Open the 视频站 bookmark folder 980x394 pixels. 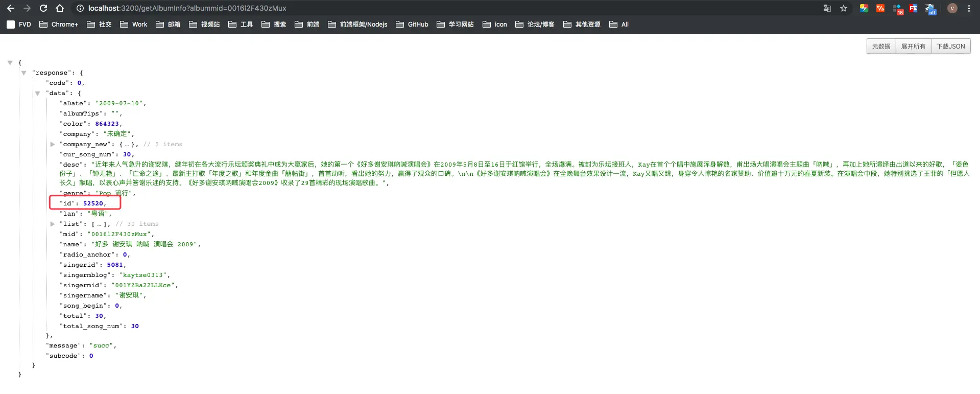click(x=204, y=24)
